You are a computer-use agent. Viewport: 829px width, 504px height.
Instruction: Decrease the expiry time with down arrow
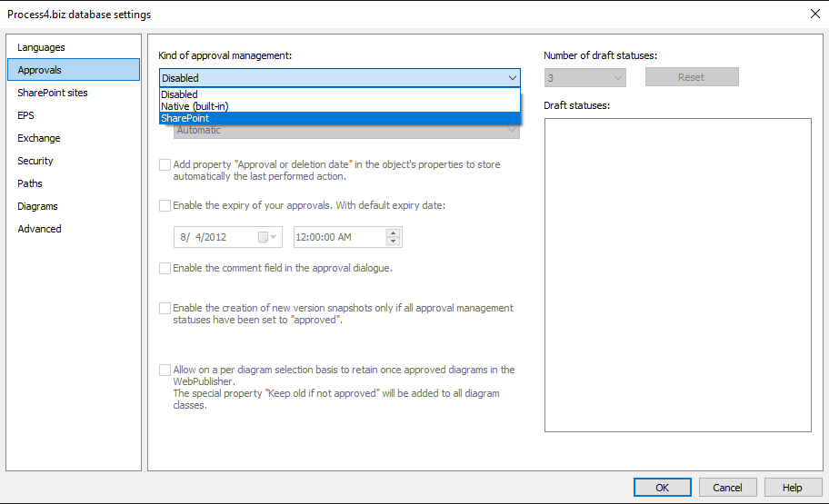(x=393, y=242)
